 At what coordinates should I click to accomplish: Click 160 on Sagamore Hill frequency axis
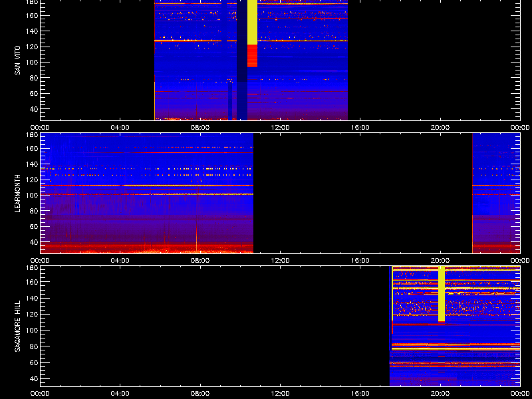33,282
